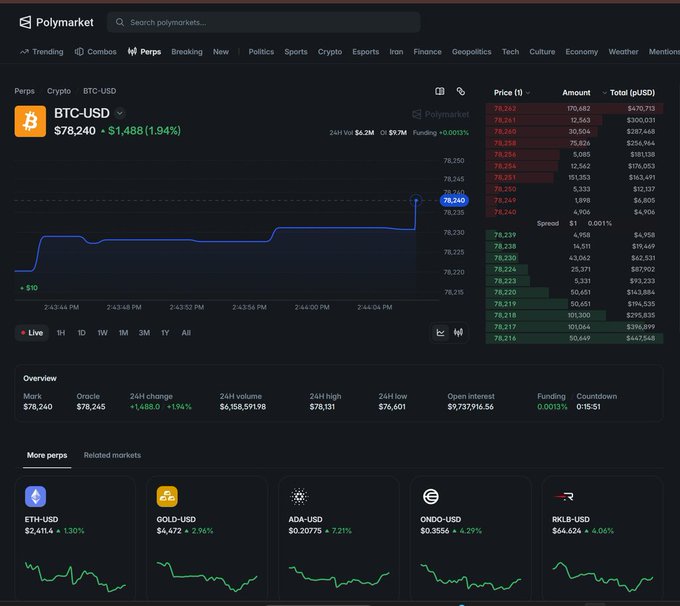Select the Live time range
Viewport: 680px width, 606px height.
pyautogui.click(x=32, y=333)
